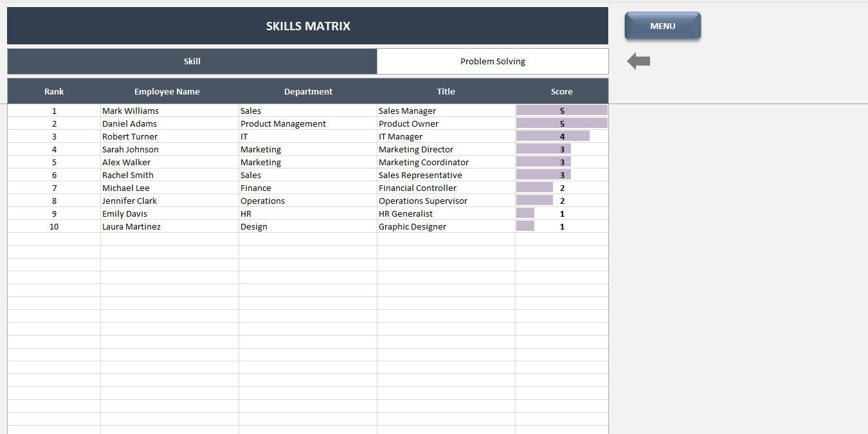
Task: Click the MENU button
Action: (x=662, y=26)
